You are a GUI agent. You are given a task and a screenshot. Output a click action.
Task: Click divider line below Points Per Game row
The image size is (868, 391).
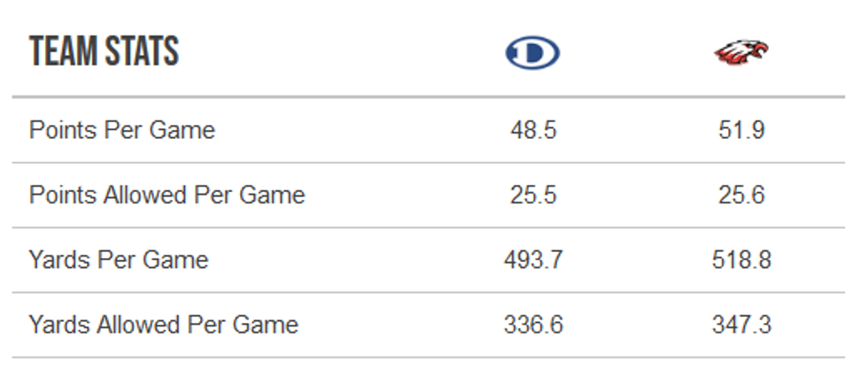coord(429,163)
